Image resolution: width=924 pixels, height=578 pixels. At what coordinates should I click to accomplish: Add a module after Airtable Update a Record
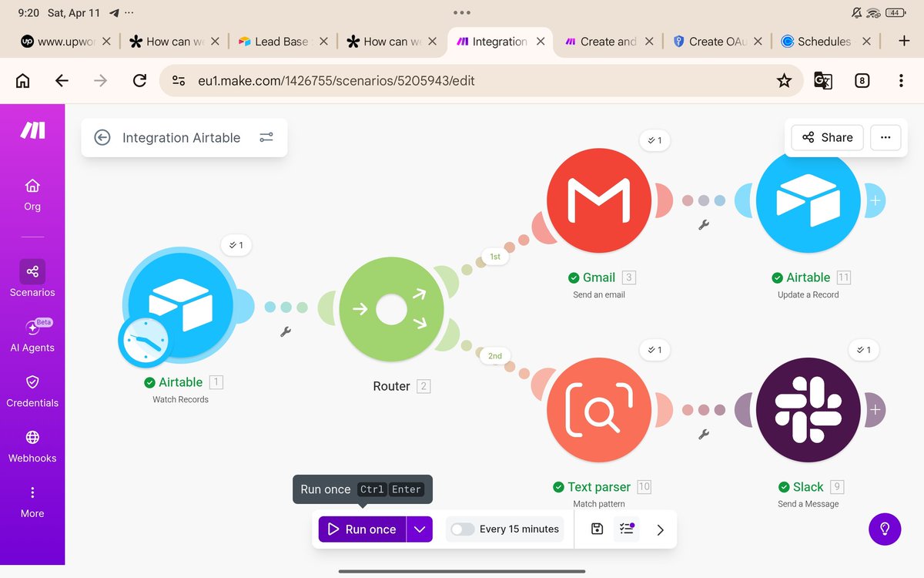(x=875, y=200)
